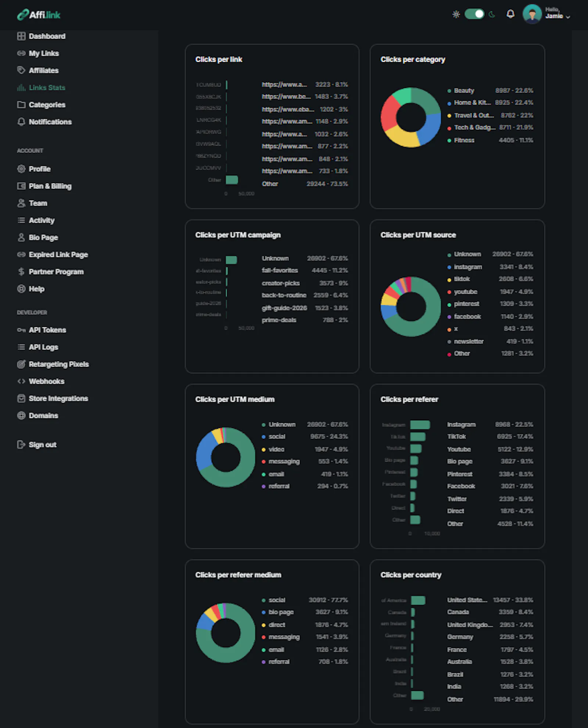Toggle the dark mode switch
This screenshot has width=588, height=728.
474,14
